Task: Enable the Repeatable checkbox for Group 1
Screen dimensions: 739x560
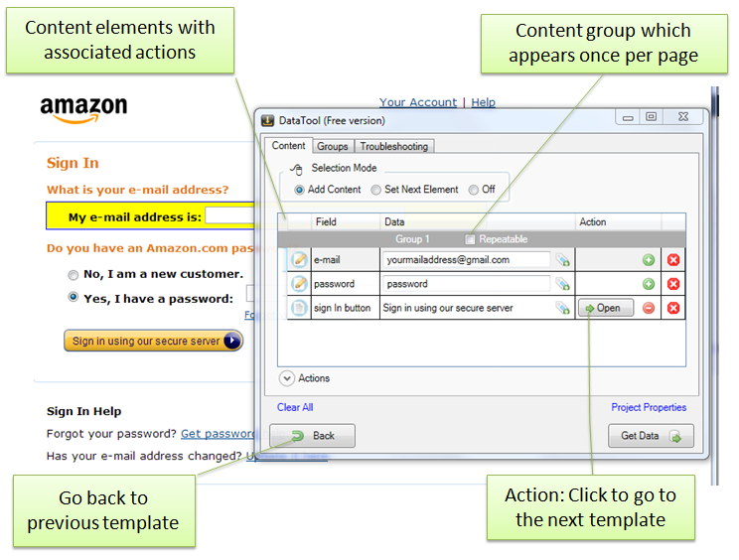Action: click(x=471, y=239)
